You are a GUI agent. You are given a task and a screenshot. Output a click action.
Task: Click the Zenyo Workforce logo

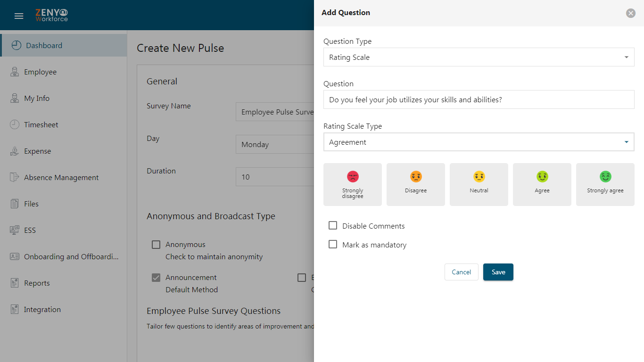pos(52,16)
